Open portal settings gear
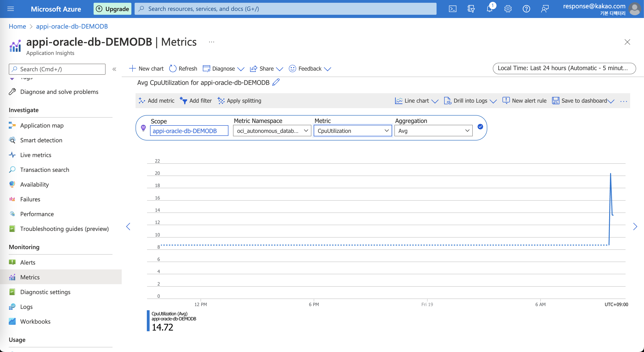The image size is (644, 352). point(508,9)
